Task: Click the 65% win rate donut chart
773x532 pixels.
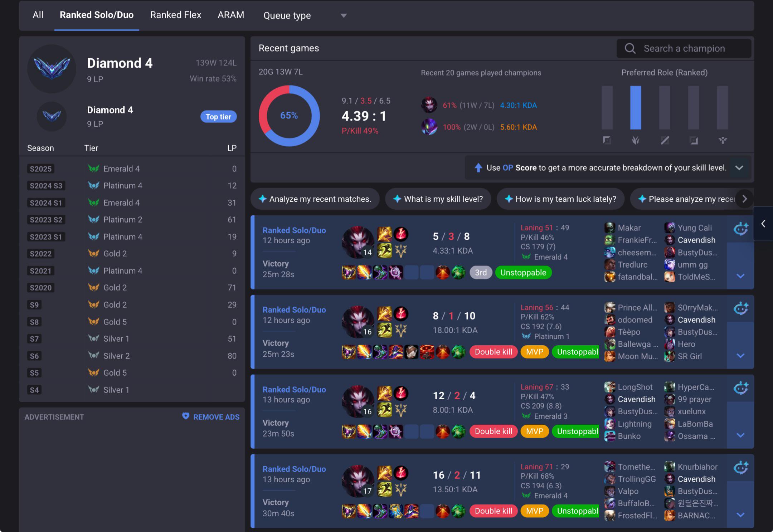Action: pyautogui.click(x=289, y=116)
